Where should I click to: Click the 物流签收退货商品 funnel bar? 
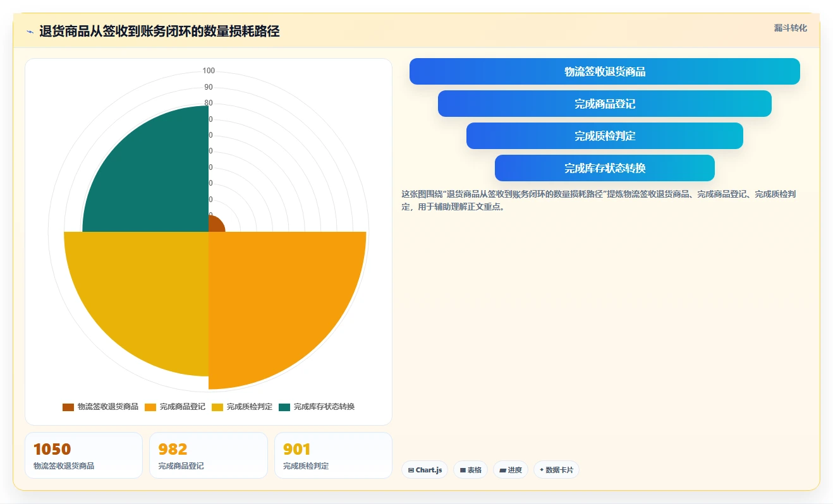(604, 71)
